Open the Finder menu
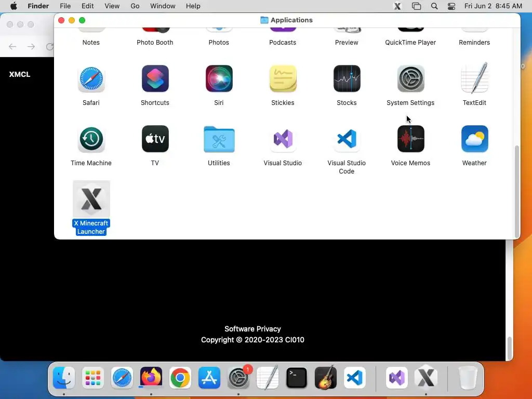Screen dimensions: 532x399 coord(38,6)
